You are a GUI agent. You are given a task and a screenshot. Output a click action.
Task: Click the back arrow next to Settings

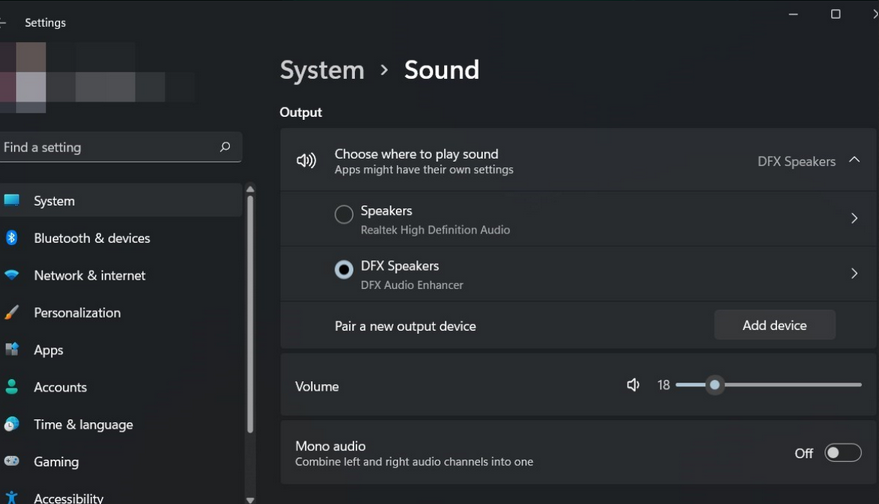3,22
